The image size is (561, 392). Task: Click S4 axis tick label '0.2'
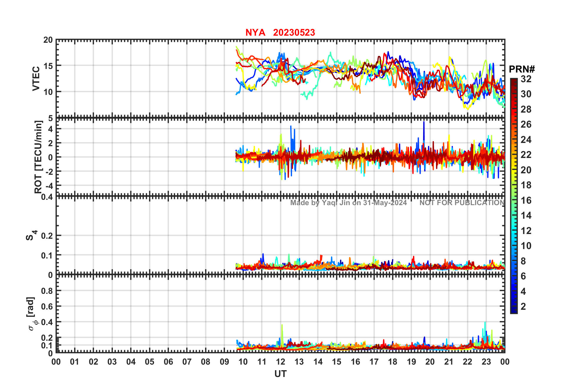click(47, 236)
